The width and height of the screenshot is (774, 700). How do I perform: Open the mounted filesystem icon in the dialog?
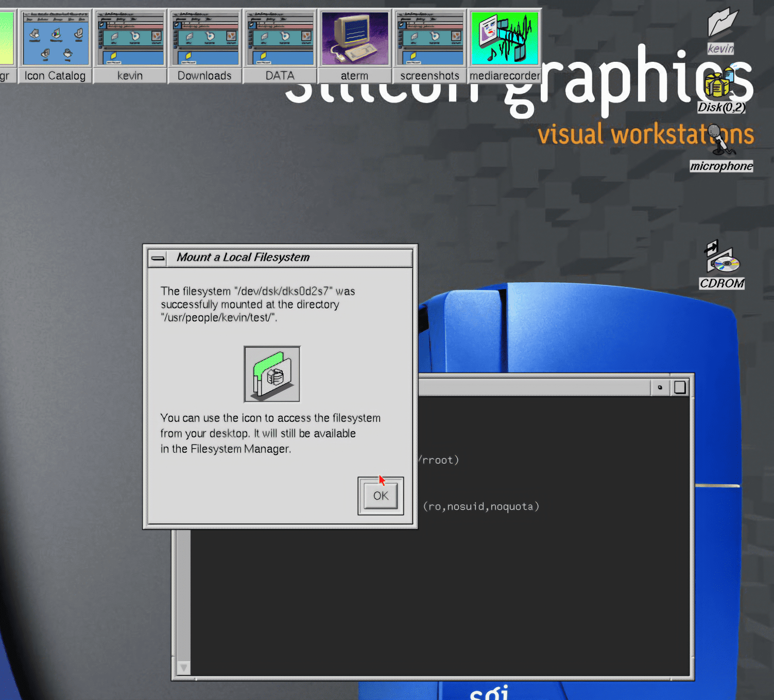pos(272,374)
